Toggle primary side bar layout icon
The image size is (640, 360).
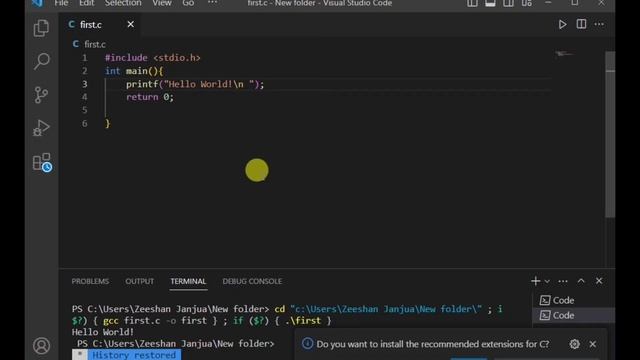click(x=472, y=3)
